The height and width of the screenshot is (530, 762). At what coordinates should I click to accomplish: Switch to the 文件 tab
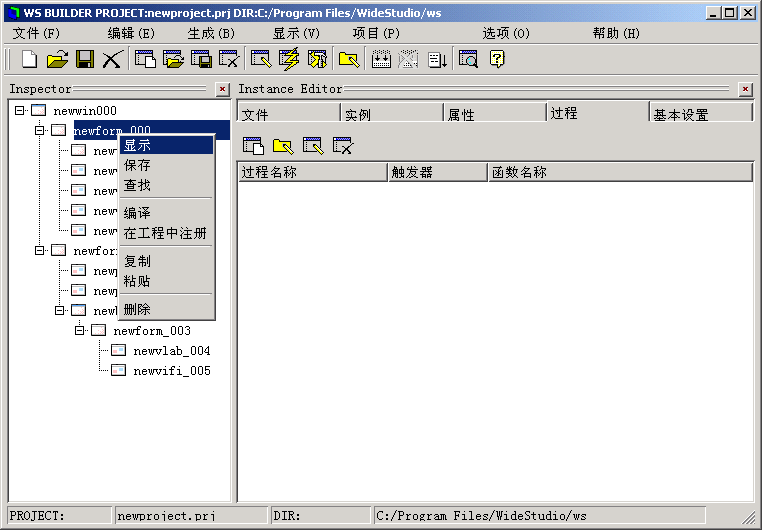point(289,114)
